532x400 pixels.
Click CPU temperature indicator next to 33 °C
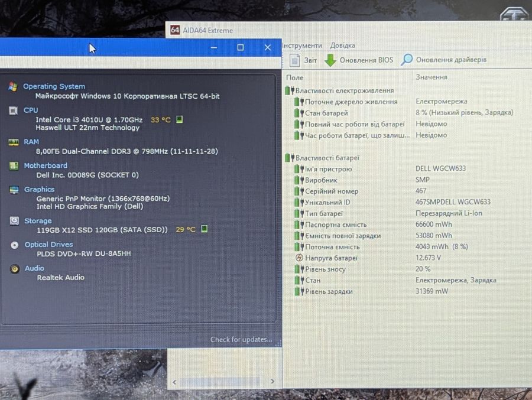coord(179,119)
